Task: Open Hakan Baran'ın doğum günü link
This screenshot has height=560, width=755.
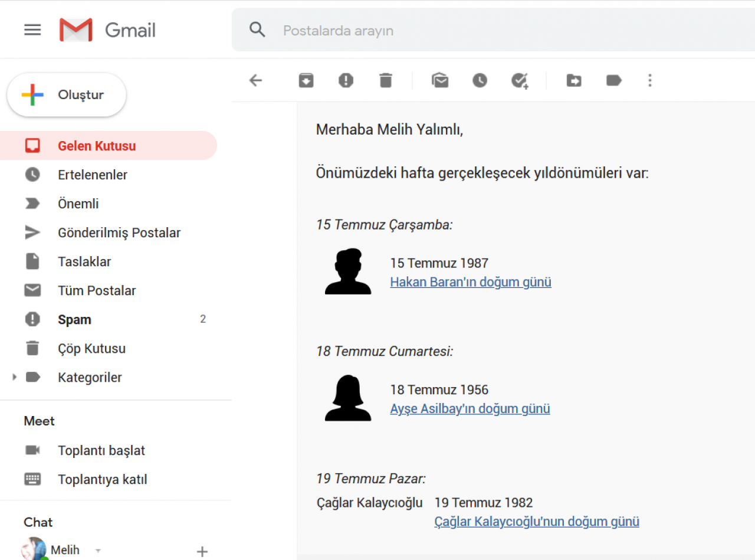Action: [x=471, y=282]
